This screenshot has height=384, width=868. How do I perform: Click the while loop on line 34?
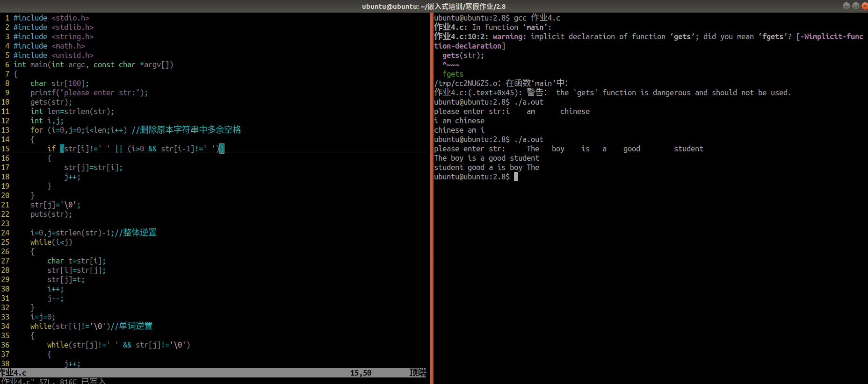[91, 326]
